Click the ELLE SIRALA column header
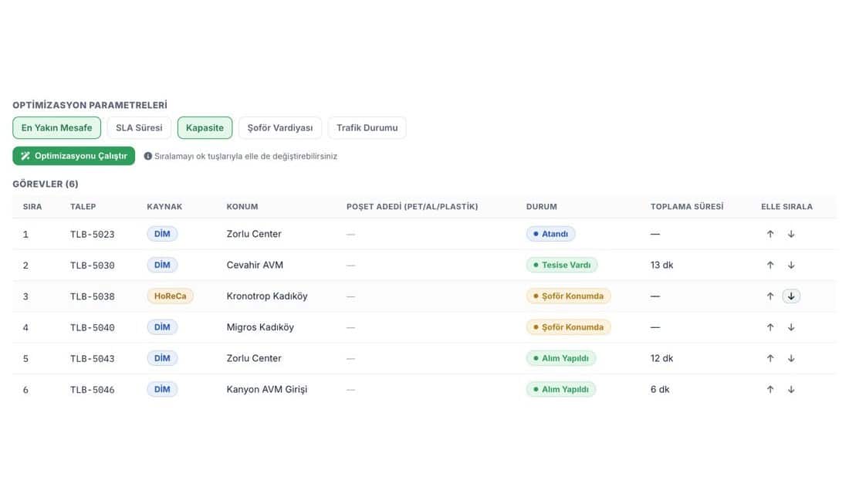 [x=786, y=206]
